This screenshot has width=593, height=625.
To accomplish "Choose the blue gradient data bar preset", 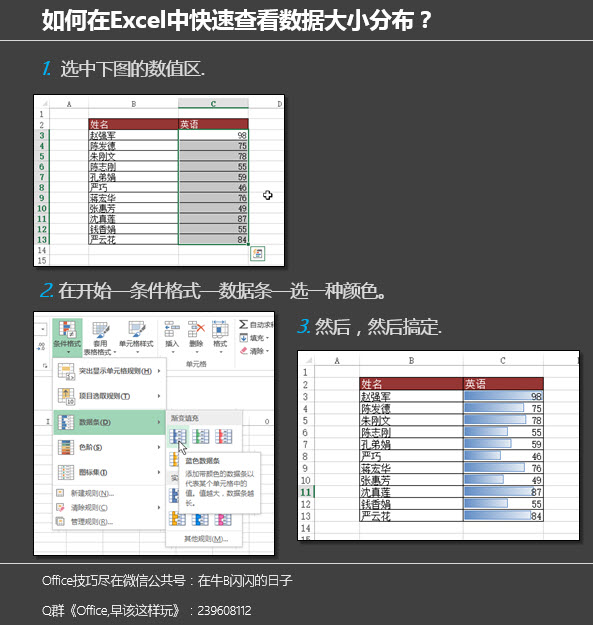I will point(177,436).
